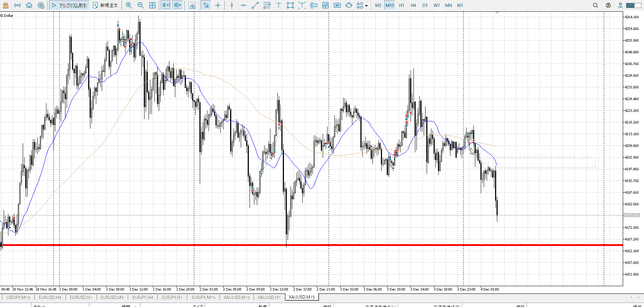The width and height of the screenshot is (644, 307).
Task: Open the USDJPY,M15 chart tab
Action: point(18,297)
